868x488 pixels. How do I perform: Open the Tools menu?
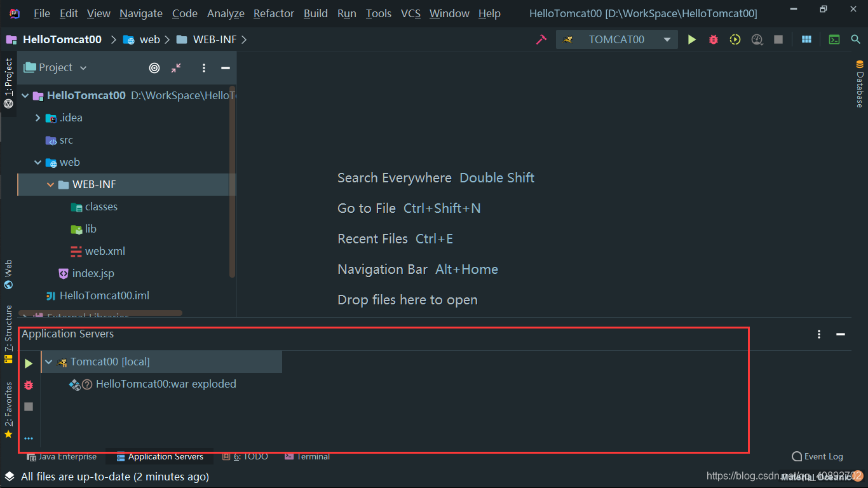pos(379,13)
